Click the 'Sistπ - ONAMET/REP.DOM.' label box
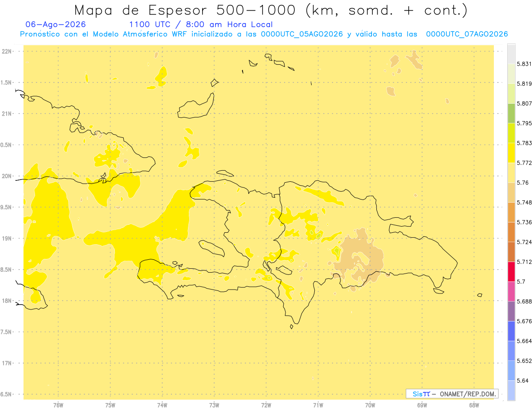Image resolution: width=532 pixels, height=411 pixels. (x=452, y=394)
